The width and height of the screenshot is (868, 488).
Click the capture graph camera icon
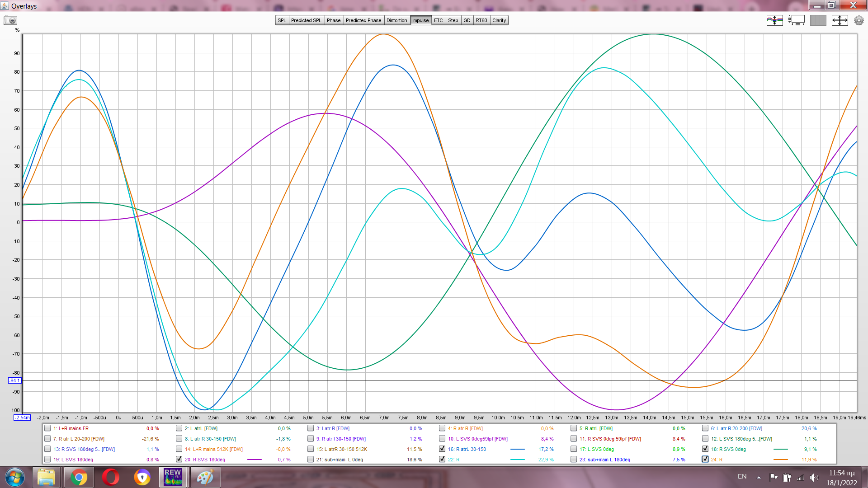(10, 20)
